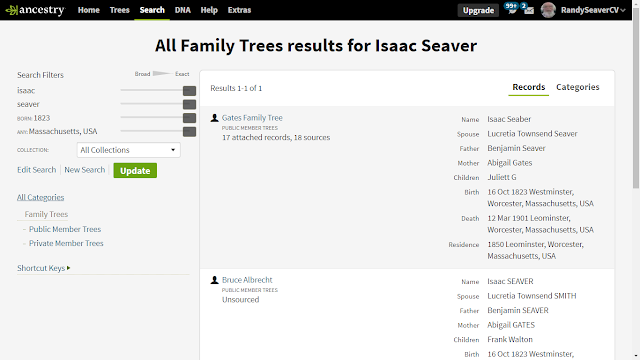Screen dimensions: 640x360
Task: Click father Benjamin SEAVER in second result
Action: (518, 311)
